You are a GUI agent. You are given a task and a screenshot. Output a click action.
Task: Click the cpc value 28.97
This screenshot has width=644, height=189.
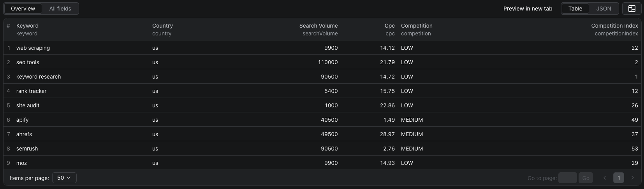387,134
